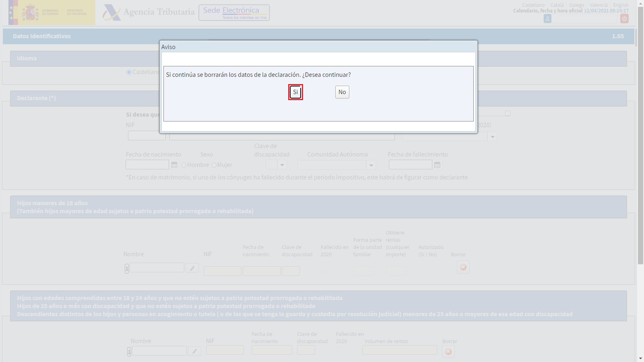This screenshot has height=362, width=644.
Task: Switch language to Valencià link
Action: (x=599, y=5)
